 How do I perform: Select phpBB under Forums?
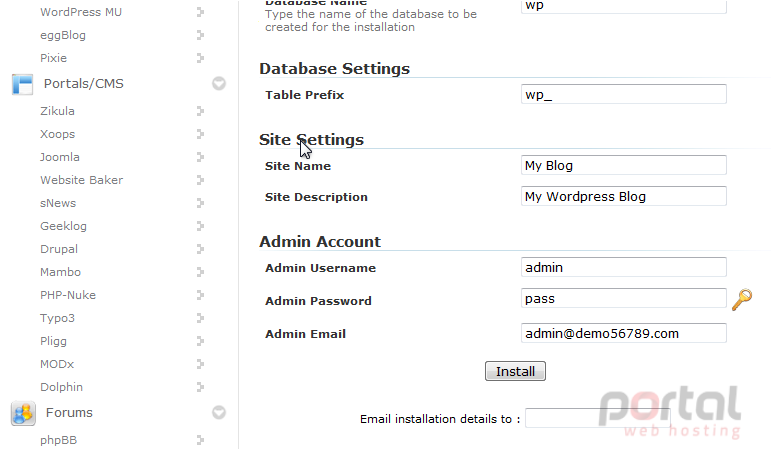pyautogui.click(x=58, y=440)
